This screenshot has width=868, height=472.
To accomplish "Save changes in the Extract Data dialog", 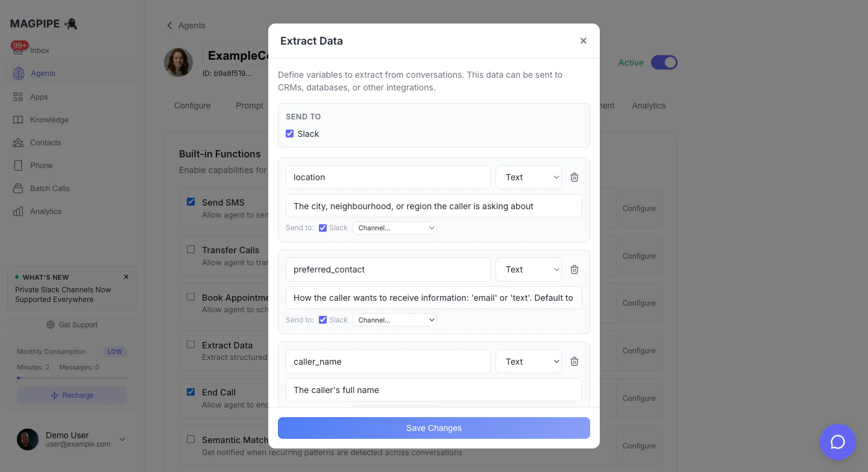I will tap(434, 428).
